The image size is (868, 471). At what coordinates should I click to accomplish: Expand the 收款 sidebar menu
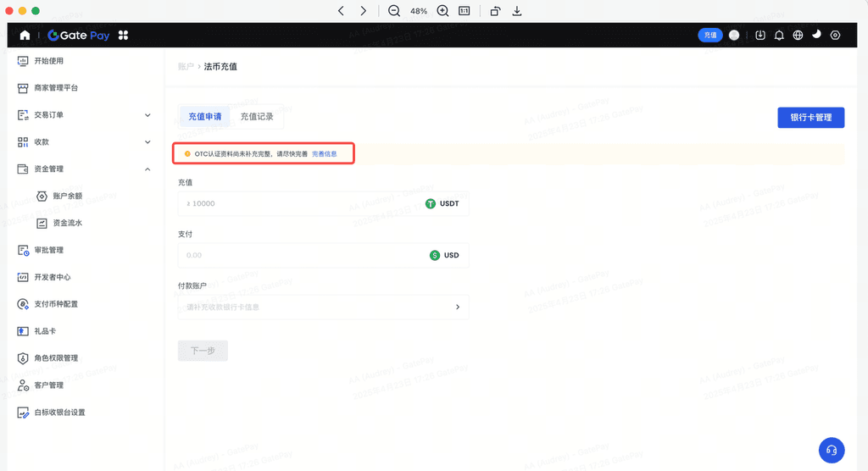[x=147, y=142]
